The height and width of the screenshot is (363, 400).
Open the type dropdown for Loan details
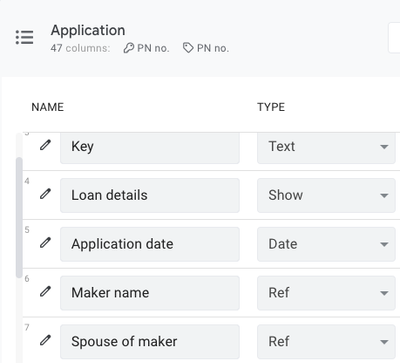[x=326, y=195]
